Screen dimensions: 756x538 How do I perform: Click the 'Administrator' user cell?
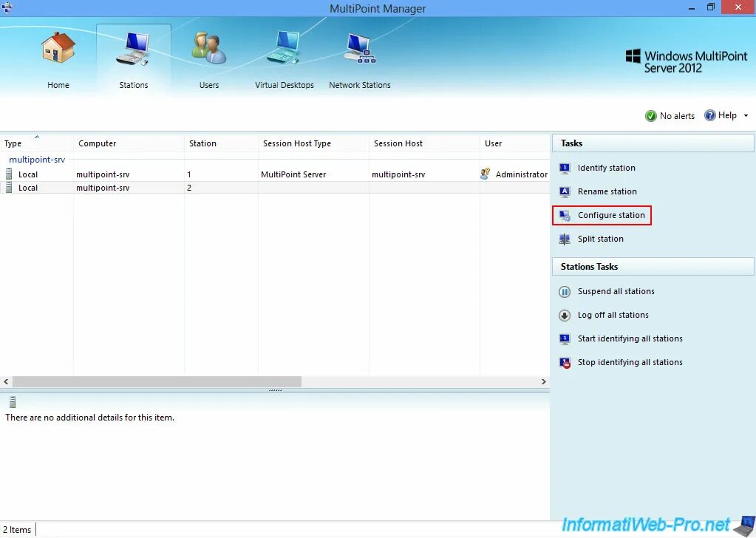pos(522,174)
